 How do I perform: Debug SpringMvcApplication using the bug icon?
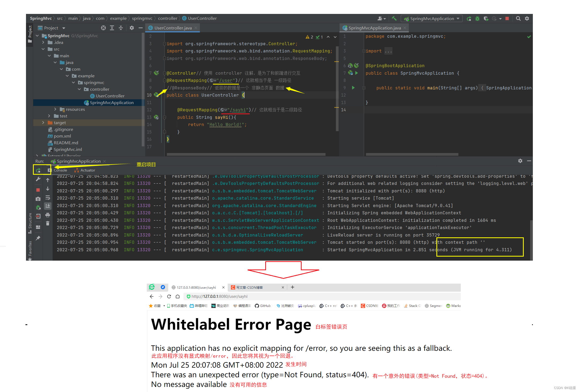[477, 18]
